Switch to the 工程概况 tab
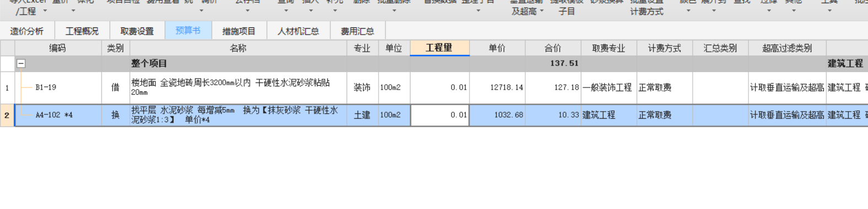Screen dimensions: 868x209 point(82,31)
